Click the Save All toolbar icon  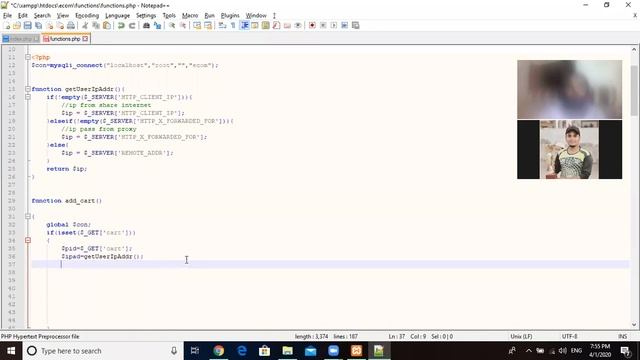coord(38,25)
